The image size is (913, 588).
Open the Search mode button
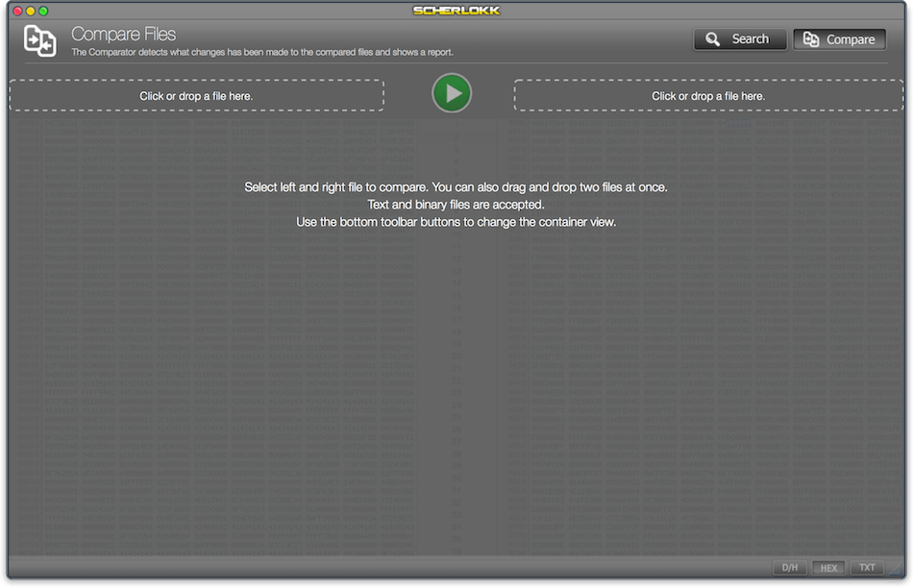740,39
